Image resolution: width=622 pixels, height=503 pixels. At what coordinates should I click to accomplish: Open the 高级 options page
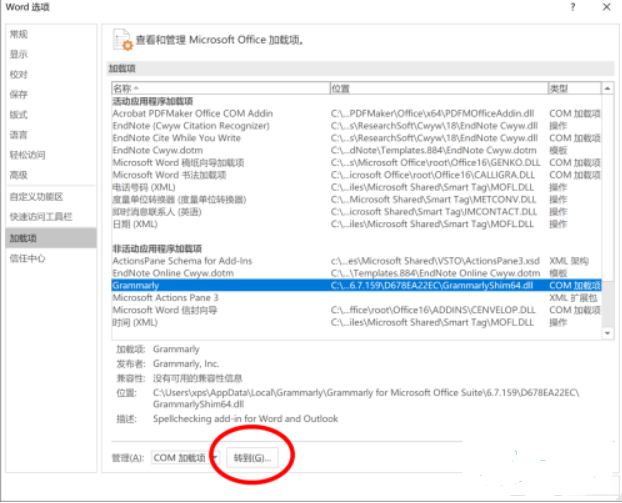pos(19,175)
